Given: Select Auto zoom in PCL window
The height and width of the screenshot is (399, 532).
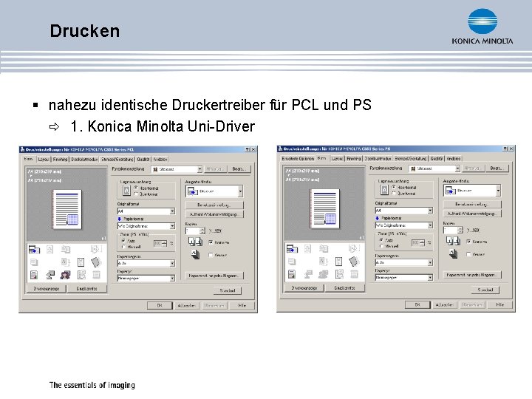Looking at the screenshot, I should [x=123, y=240].
